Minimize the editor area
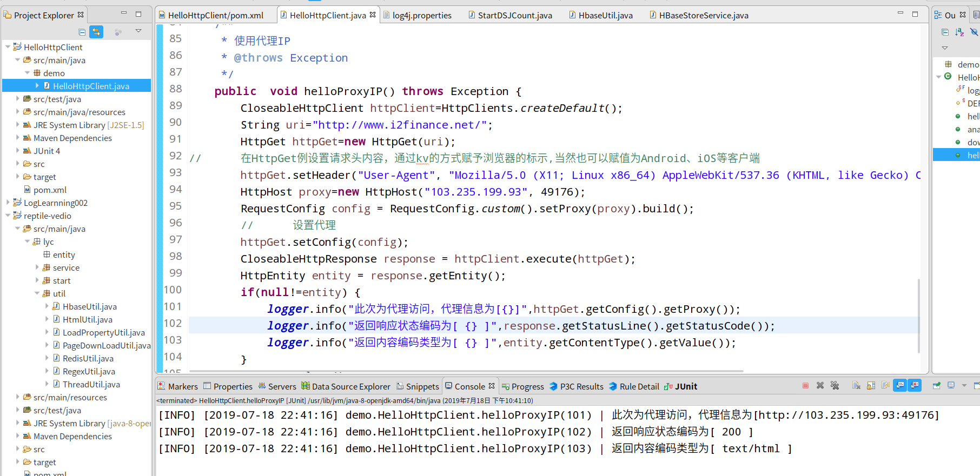Screen dimensions: 980x476 (x=900, y=14)
